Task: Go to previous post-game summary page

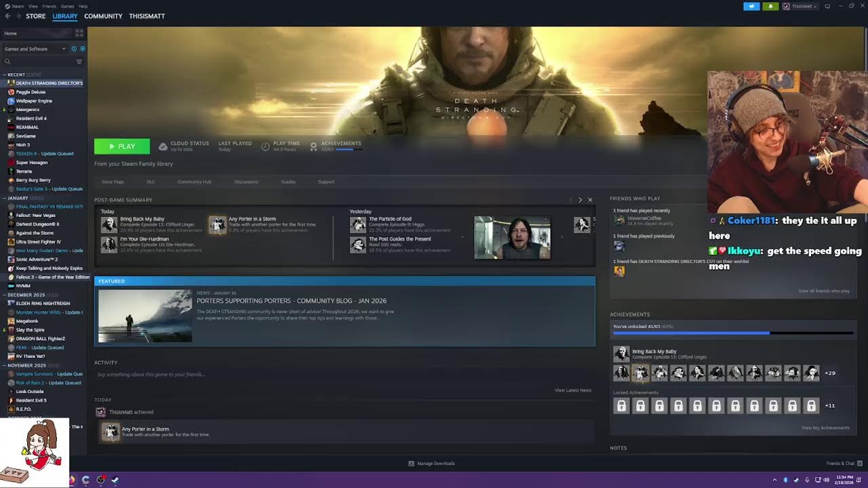Action: [570, 200]
